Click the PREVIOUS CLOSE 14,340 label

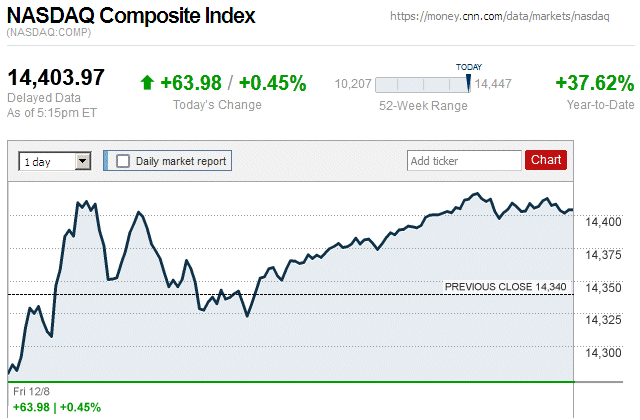[506, 287]
